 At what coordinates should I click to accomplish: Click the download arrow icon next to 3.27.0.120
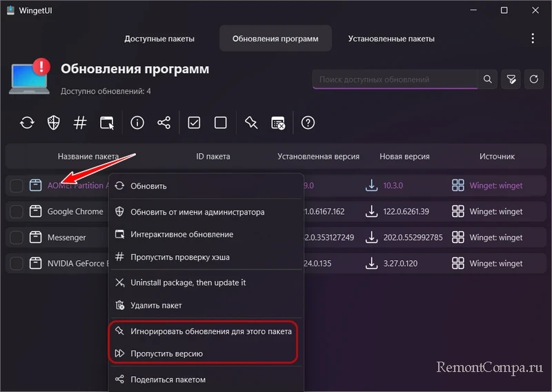pyautogui.click(x=371, y=263)
